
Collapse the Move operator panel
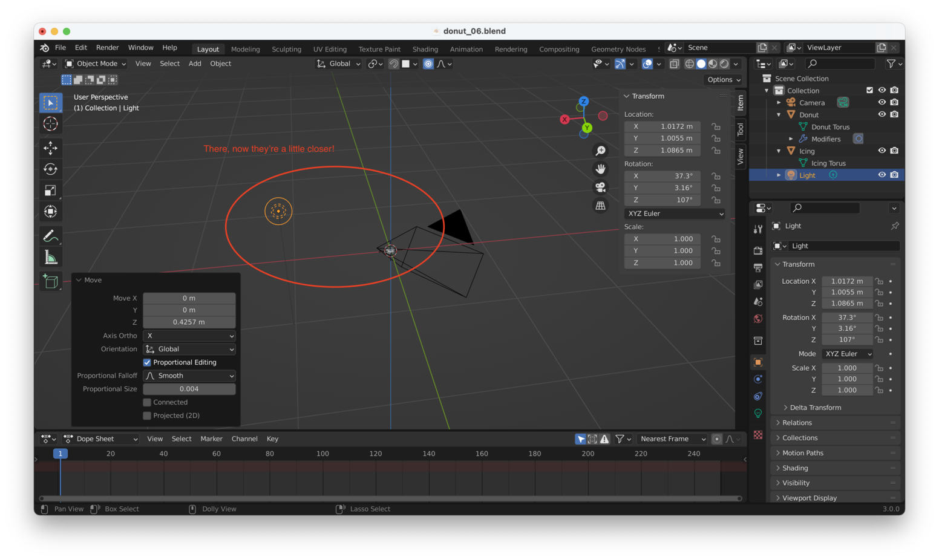(x=79, y=280)
